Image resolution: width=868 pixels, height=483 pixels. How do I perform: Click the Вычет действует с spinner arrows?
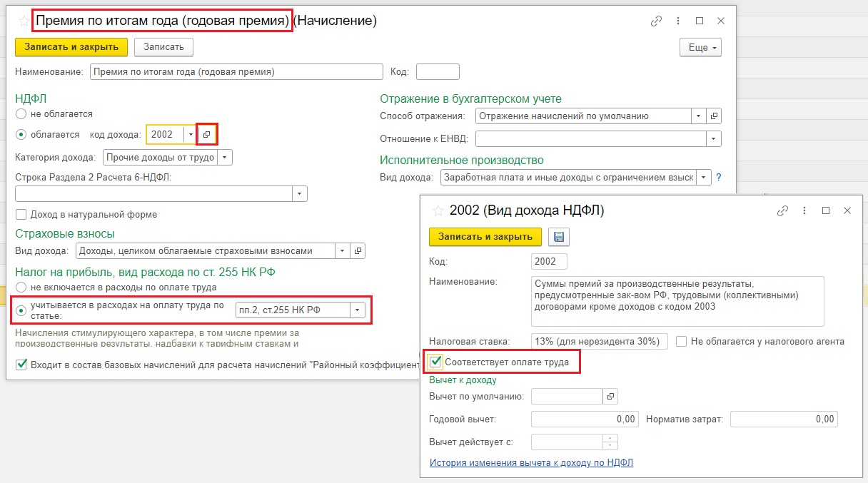[610, 442]
